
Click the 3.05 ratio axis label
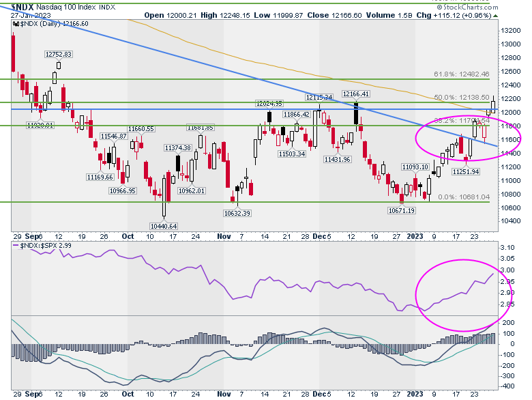click(507, 259)
